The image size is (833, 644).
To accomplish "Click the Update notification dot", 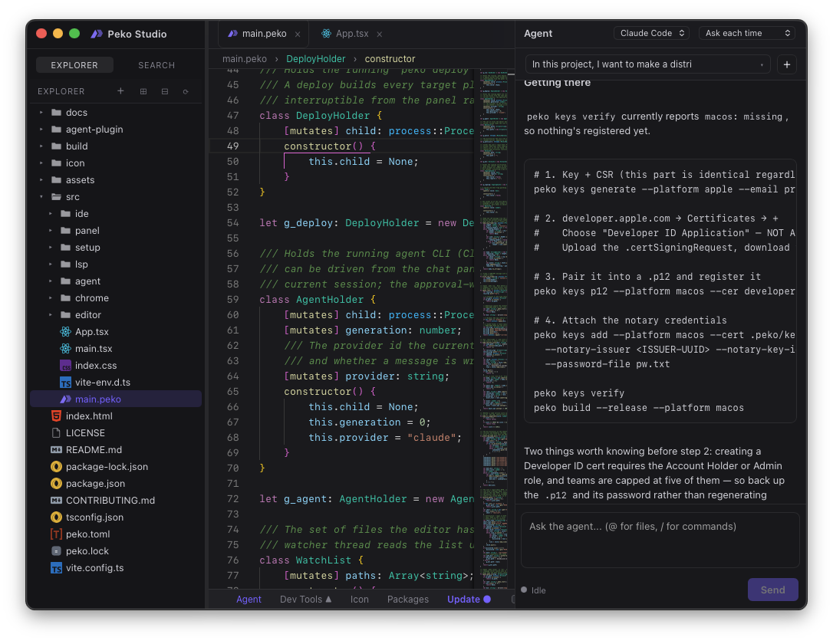I will [486, 600].
